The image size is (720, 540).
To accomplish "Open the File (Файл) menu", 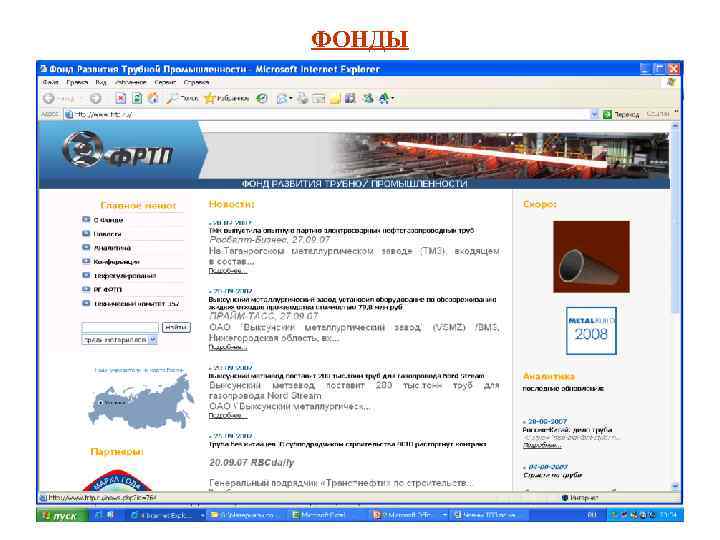I will pos(51,83).
